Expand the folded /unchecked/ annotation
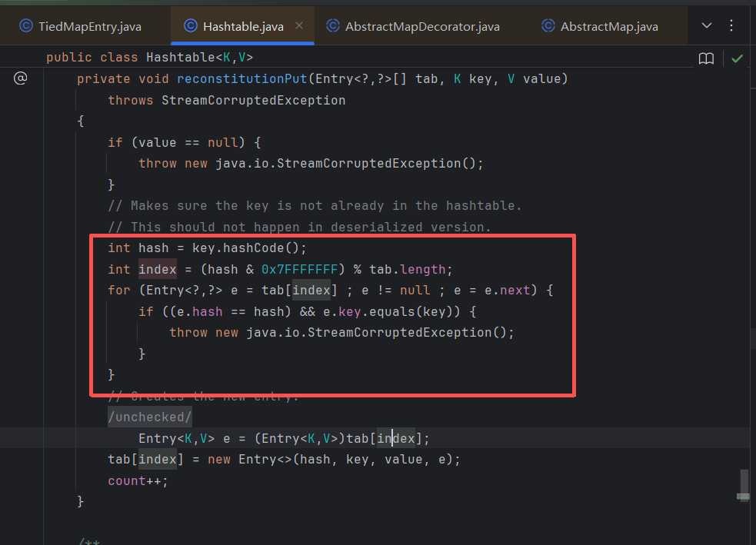Screen dimensions: 756x545 click(x=150, y=417)
